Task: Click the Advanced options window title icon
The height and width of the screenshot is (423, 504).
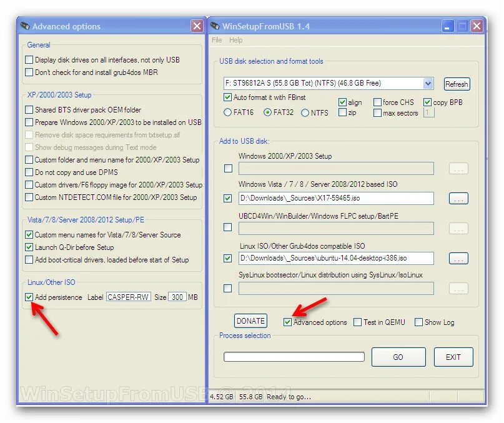Action: click(x=25, y=26)
